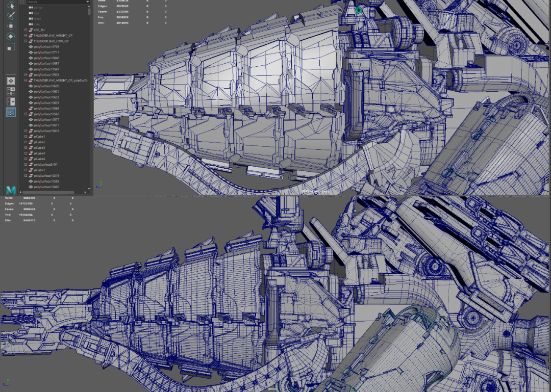This screenshot has width=551, height=392.
Task: Select polySurface10621 in the Outliner
Action: tap(47, 92)
